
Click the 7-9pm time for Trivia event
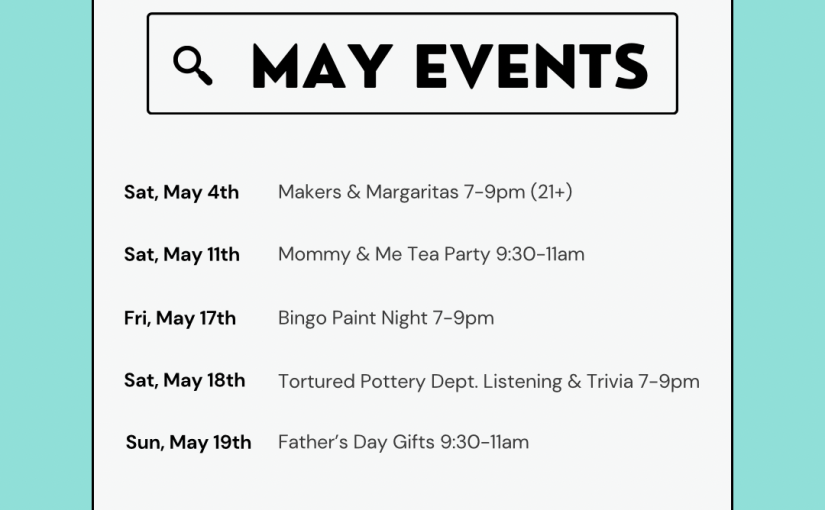669,382
